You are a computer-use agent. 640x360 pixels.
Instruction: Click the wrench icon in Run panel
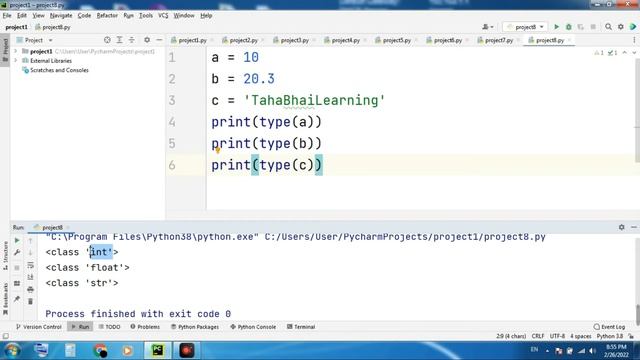[x=17, y=253]
